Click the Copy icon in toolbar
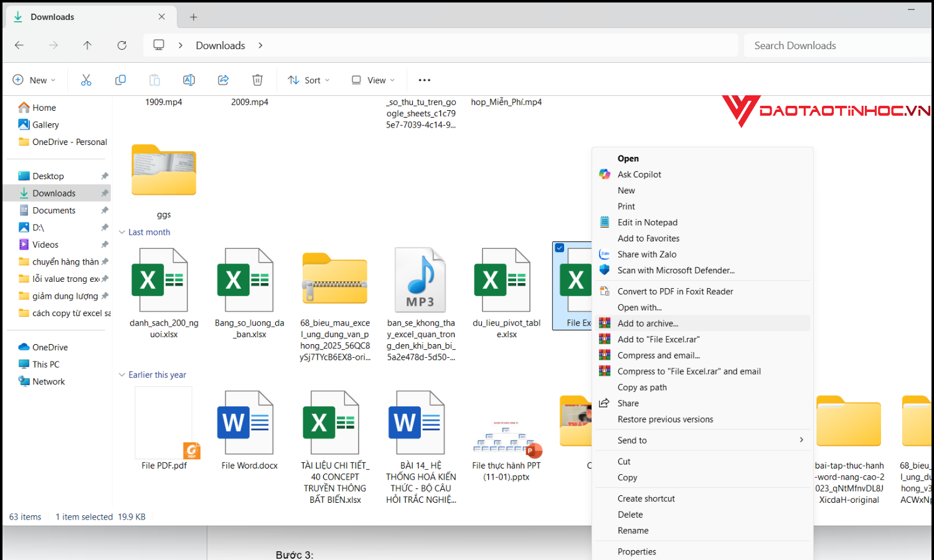 [x=120, y=80]
